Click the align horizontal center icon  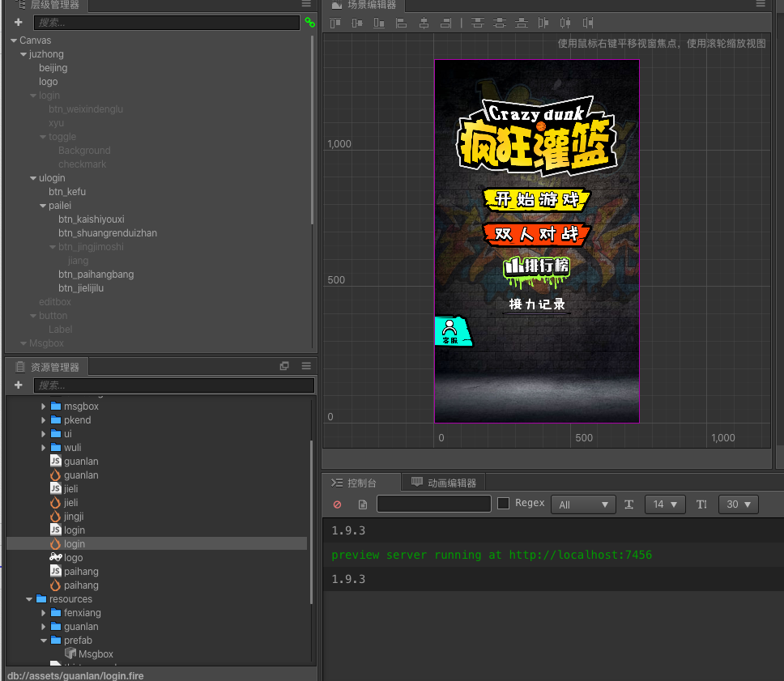(424, 23)
